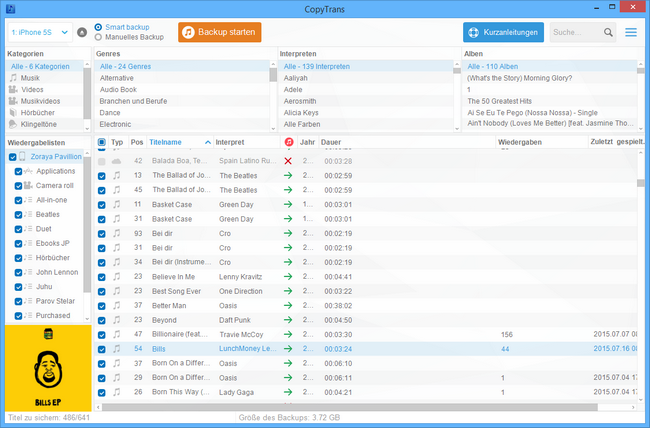The image size is (650, 428).
Task: Toggle the select-all checkbox in track header
Action: tap(101, 142)
